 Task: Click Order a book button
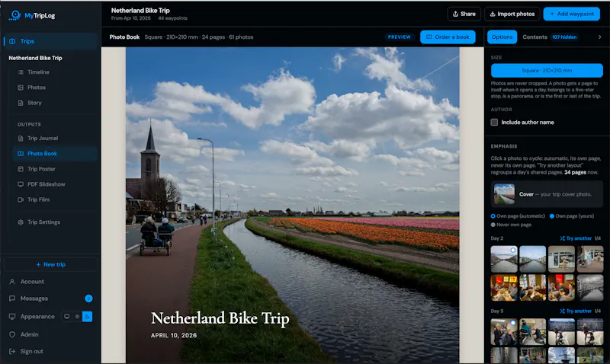(x=448, y=37)
